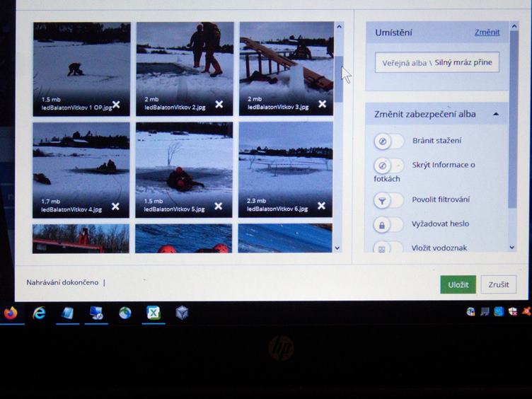This screenshot has height=399, width=532.
Task: Select the ledBalatonVitkov 3.jpg thumbnail
Action: 287,69
